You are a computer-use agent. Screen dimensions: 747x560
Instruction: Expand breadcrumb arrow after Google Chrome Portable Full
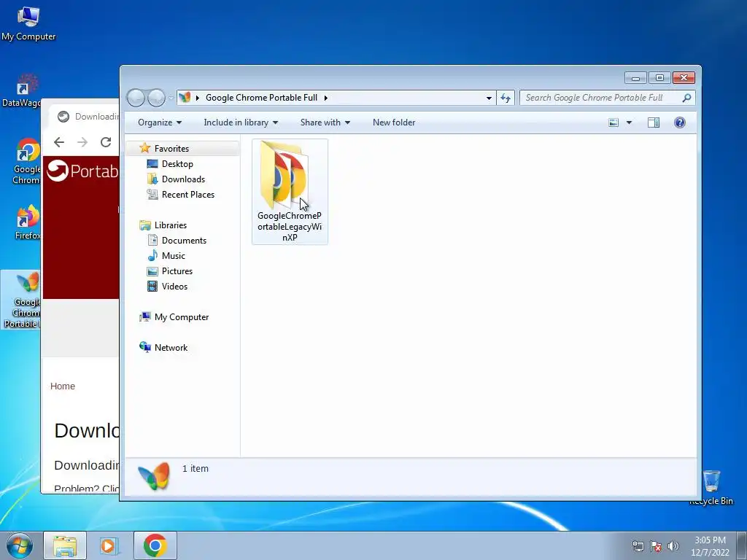pyautogui.click(x=326, y=98)
